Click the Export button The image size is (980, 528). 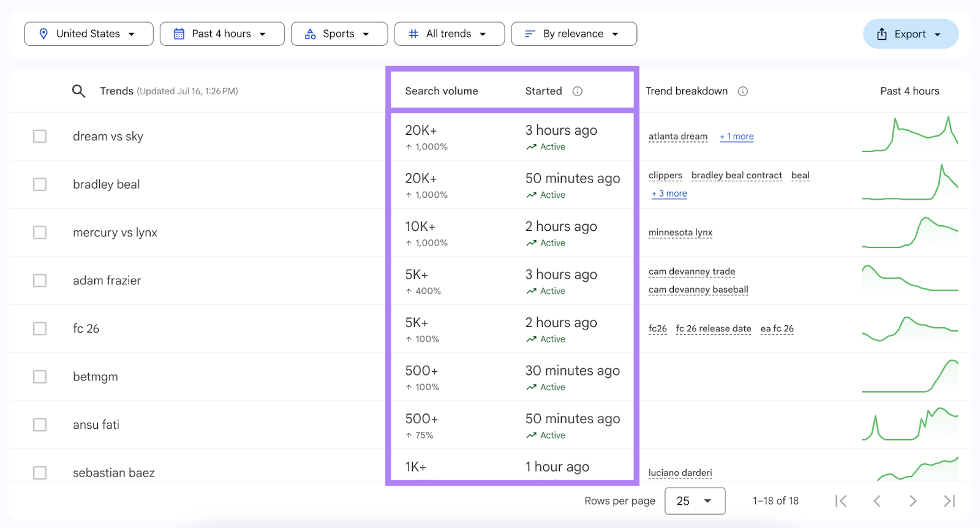[x=910, y=34]
